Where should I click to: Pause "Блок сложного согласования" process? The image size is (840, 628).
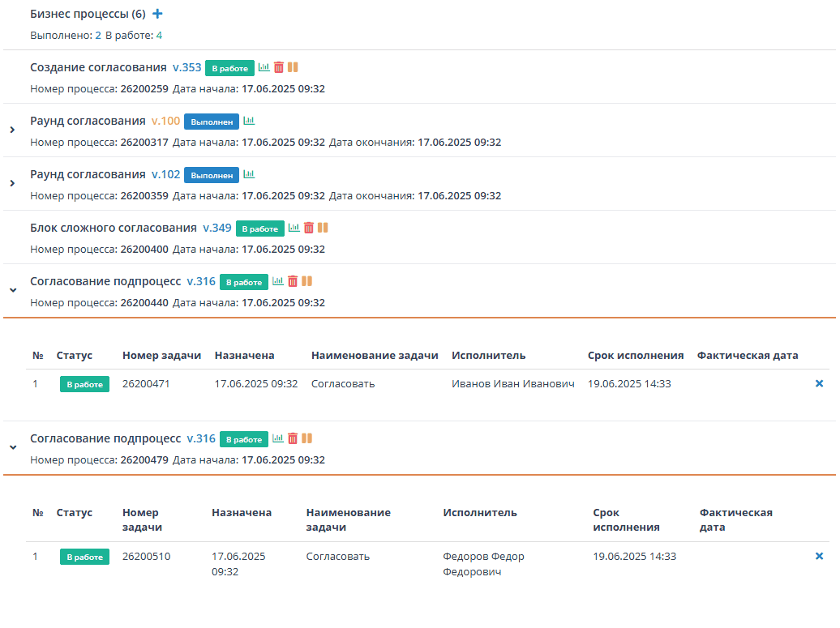pyautogui.click(x=323, y=228)
